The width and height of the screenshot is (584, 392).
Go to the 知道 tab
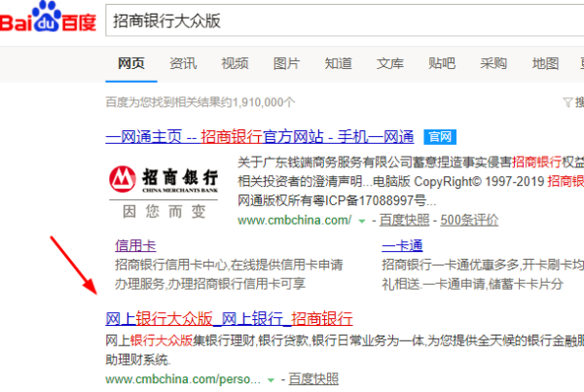tap(338, 63)
